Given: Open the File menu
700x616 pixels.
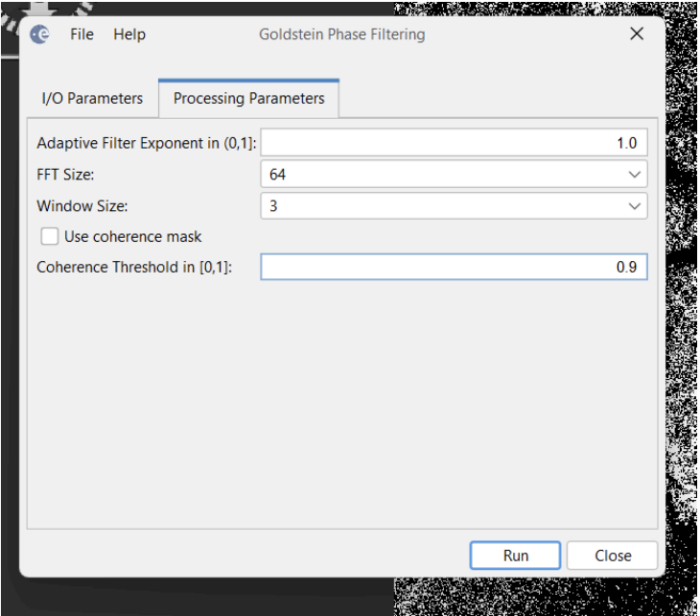Looking at the screenshot, I should coord(82,35).
